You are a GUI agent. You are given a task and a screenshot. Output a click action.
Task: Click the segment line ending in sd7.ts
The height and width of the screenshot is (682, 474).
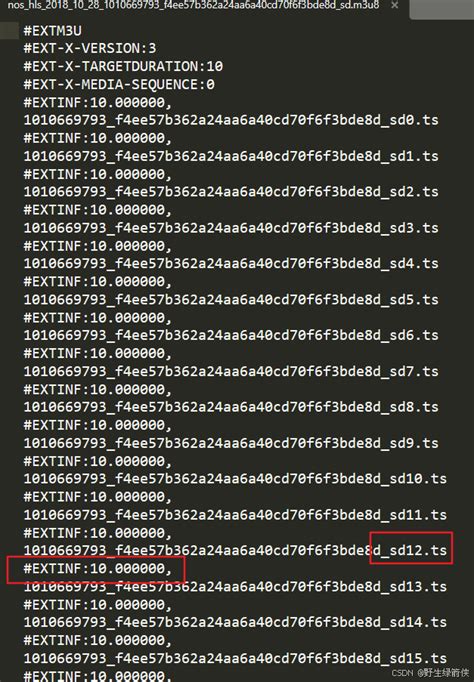[231, 371]
